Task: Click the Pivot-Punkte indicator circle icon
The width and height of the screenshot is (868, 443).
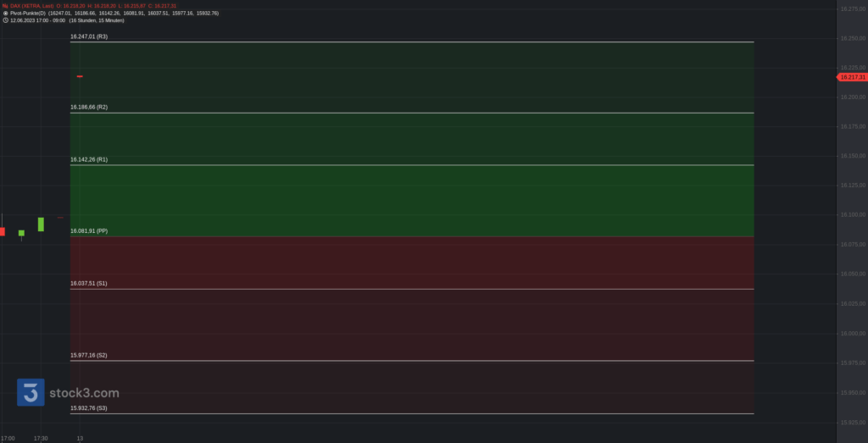Action: coord(5,13)
